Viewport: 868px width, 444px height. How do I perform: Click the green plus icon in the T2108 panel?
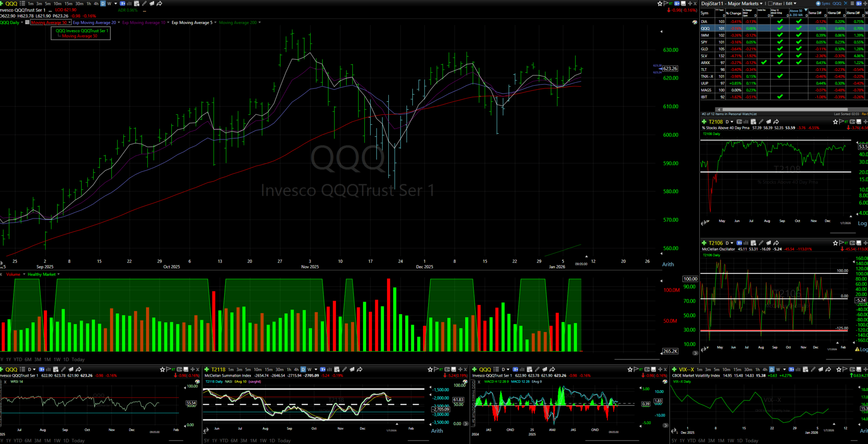point(704,122)
